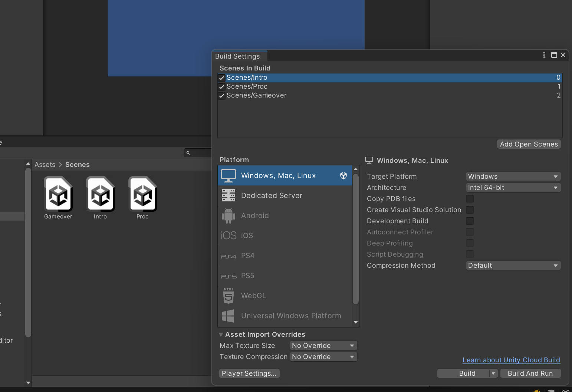Viewport: 572px width, 392px height.
Task: Click the Universal Windows Platform logo icon
Action: pos(228,316)
